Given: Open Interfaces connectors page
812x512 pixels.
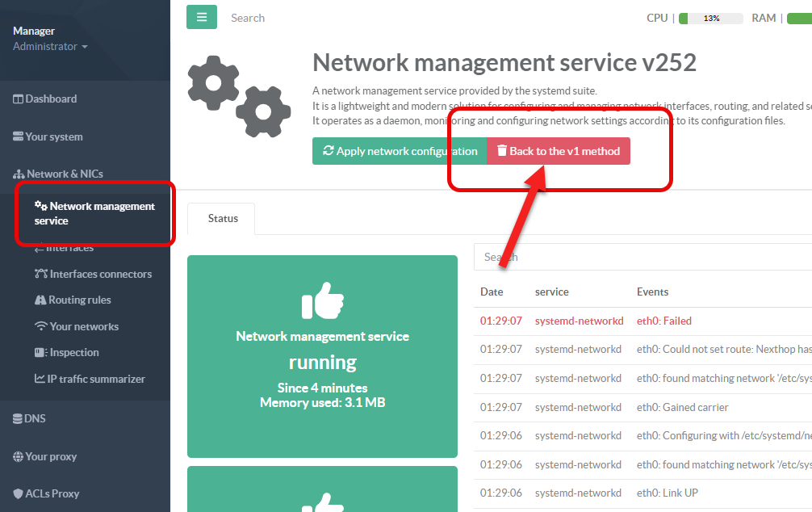Looking at the screenshot, I should coord(93,274).
